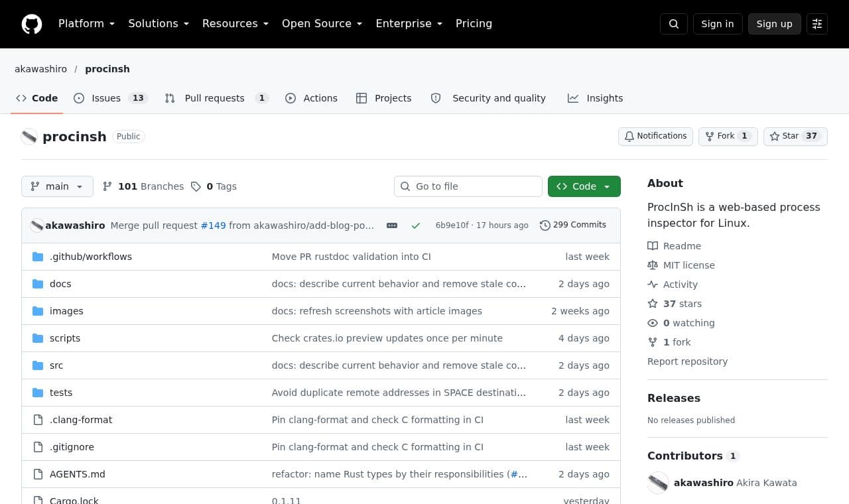Image resolution: width=849 pixels, height=504 pixels.
Task: Expand the Platform menu
Action: [86, 24]
